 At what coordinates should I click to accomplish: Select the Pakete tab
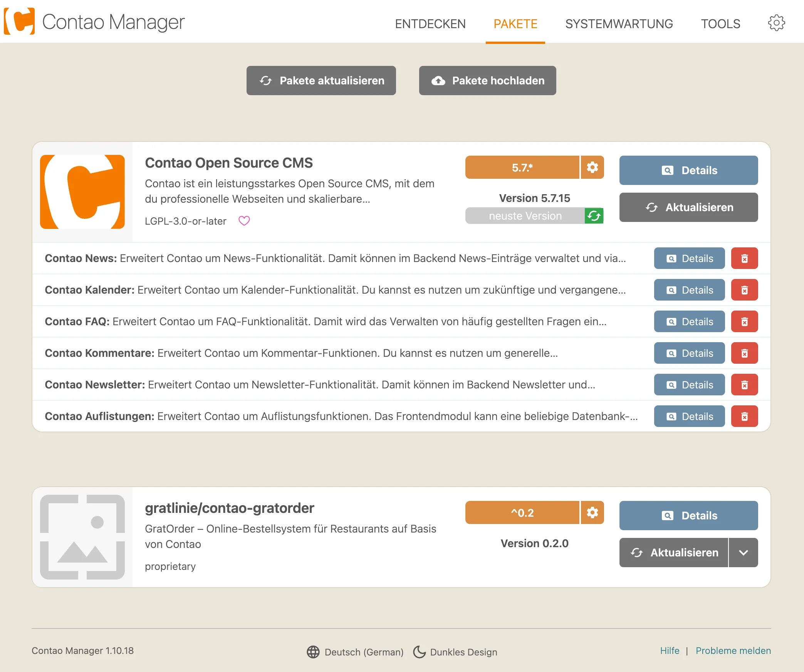click(x=515, y=24)
